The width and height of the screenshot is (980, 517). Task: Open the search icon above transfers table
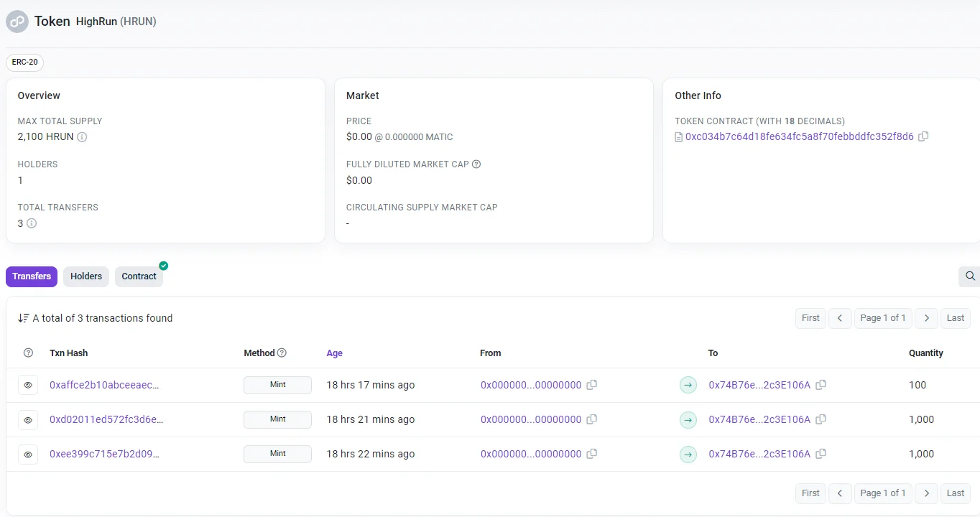[970, 276]
